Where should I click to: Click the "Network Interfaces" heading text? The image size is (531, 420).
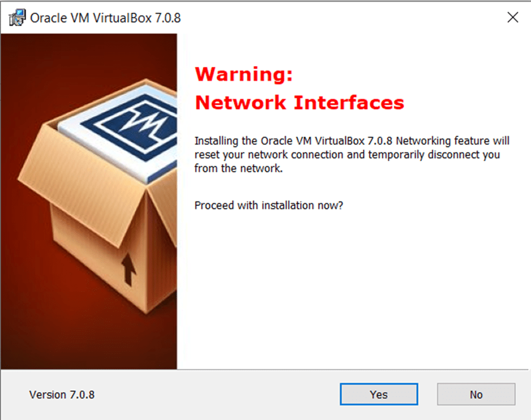[300, 102]
